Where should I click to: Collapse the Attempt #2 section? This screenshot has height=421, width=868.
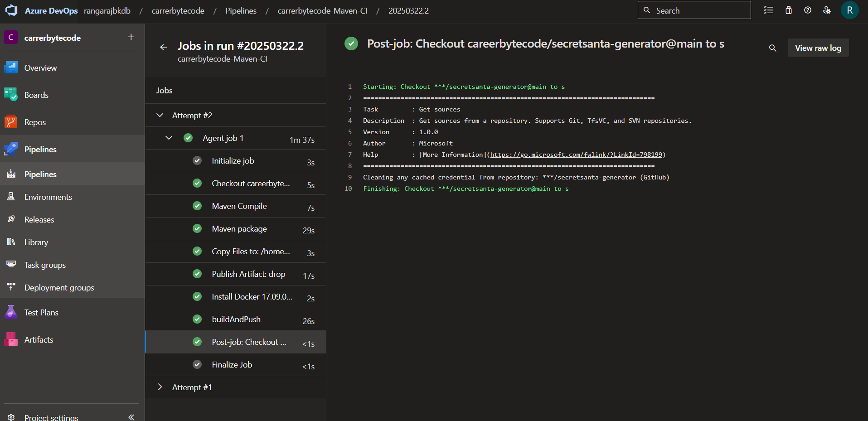[160, 115]
